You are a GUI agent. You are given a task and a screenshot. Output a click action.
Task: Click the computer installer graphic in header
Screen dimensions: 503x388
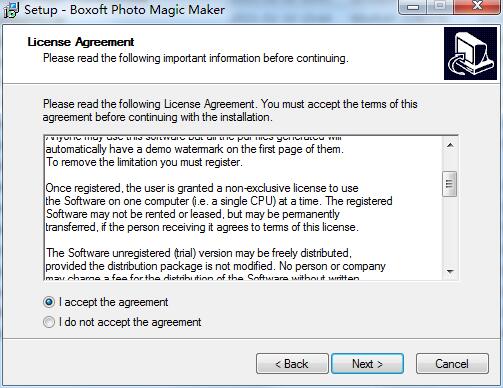coord(470,54)
